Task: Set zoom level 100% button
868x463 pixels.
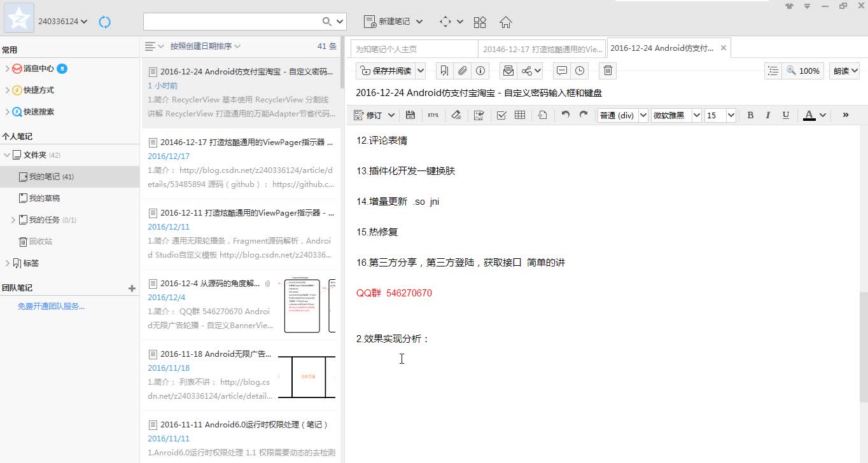Action: point(804,71)
